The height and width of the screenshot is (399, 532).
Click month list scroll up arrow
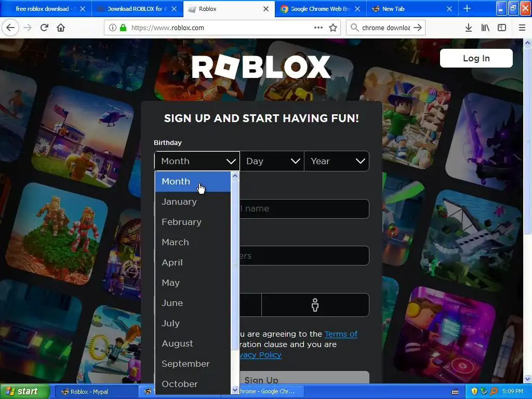[235, 176]
